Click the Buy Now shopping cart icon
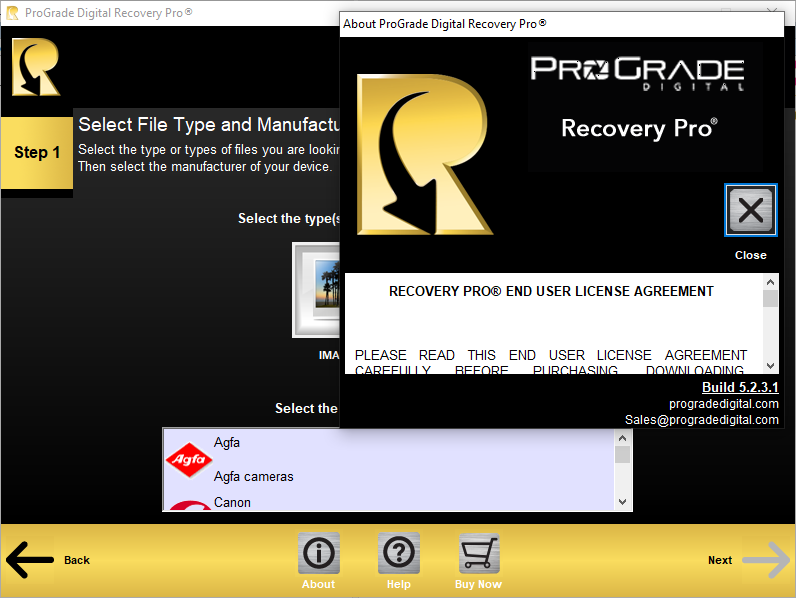 [x=479, y=553]
